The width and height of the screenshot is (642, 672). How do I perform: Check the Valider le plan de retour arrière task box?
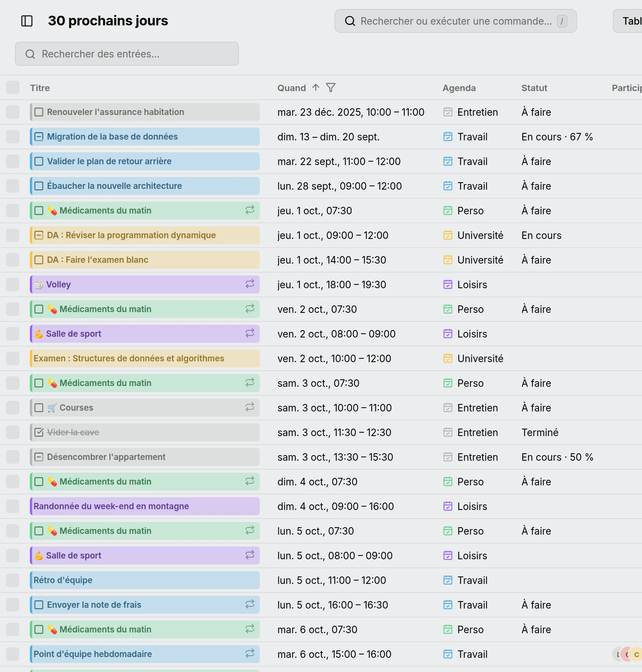click(39, 161)
